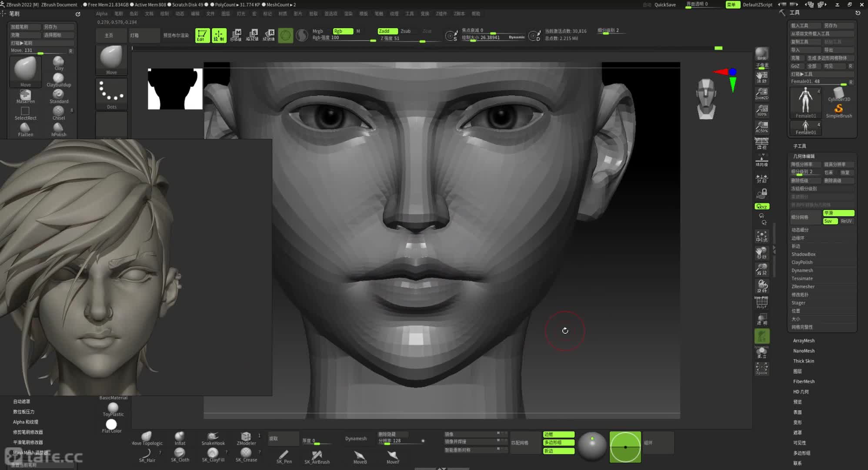Select the MaskPen brush
The width and height of the screenshot is (868, 470).
pos(25,96)
